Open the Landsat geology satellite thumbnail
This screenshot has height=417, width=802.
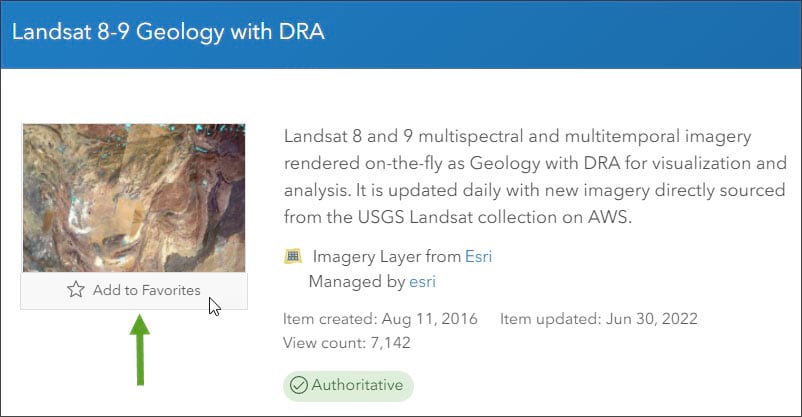pos(133,198)
